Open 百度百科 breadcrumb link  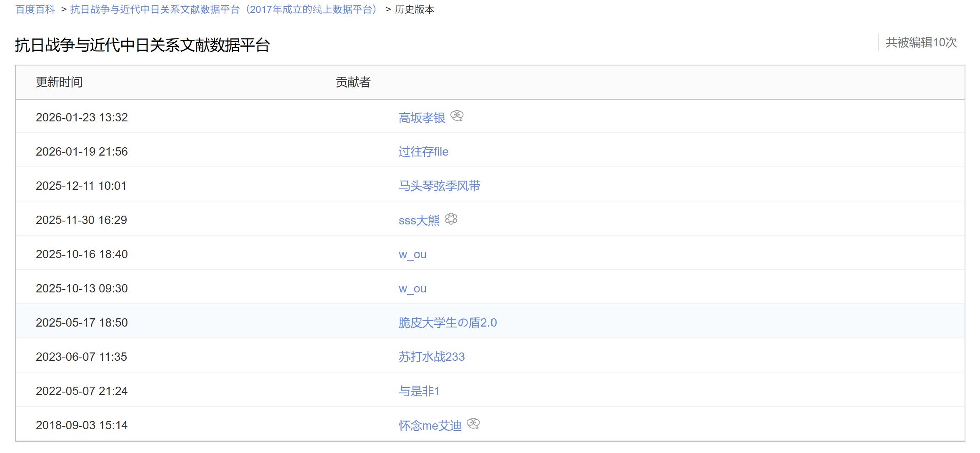[35, 9]
